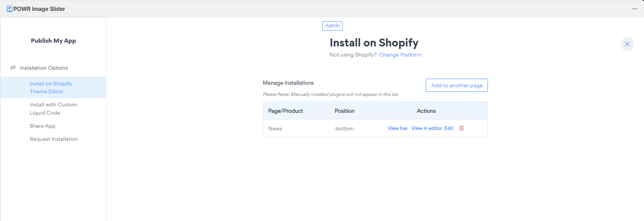644x221 pixels.
Task: Open Installation Options section
Action: click(44, 68)
